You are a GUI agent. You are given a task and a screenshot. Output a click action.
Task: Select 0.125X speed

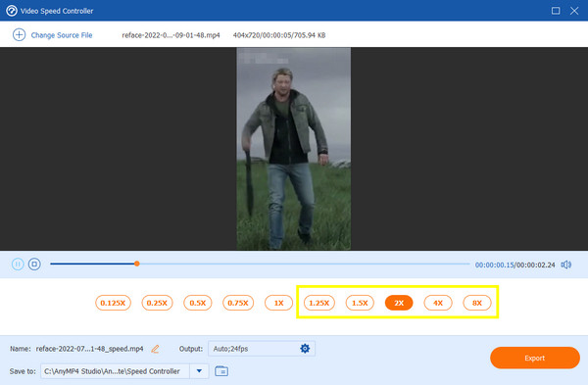click(113, 303)
